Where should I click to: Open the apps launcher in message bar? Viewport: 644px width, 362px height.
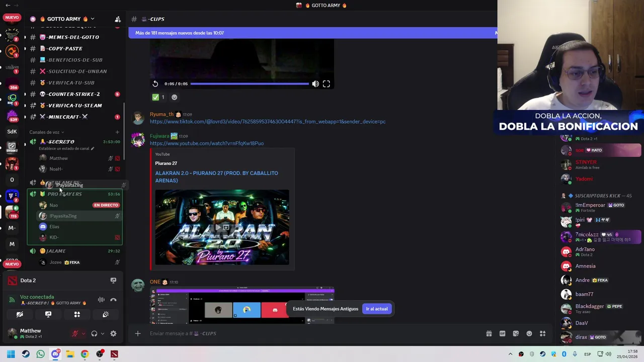(542, 333)
